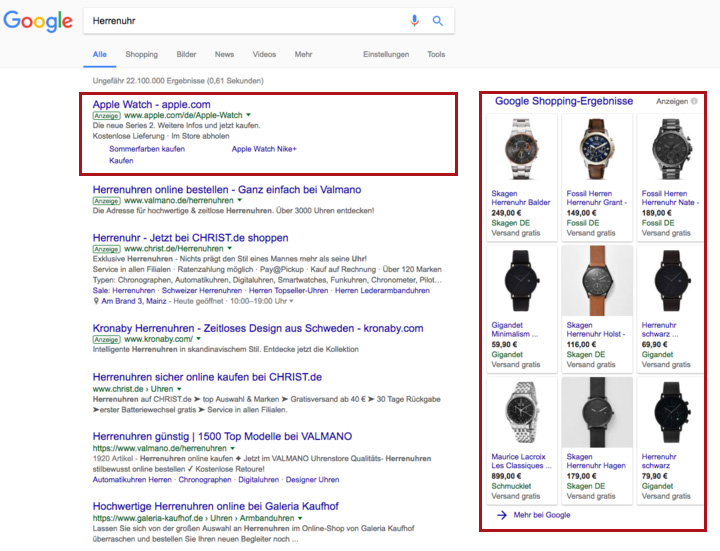The width and height of the screenshot is (720, 551).
Task: Open Einstellungen menu
Action: click(386, 54)
